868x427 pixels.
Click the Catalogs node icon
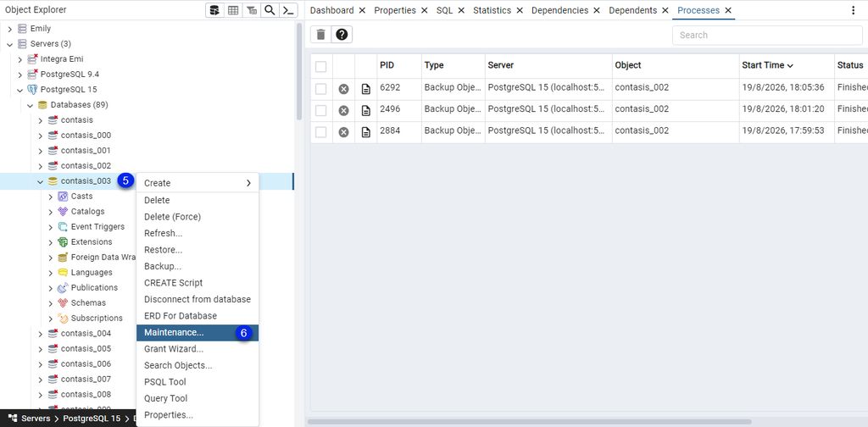[x=63, y=211]
